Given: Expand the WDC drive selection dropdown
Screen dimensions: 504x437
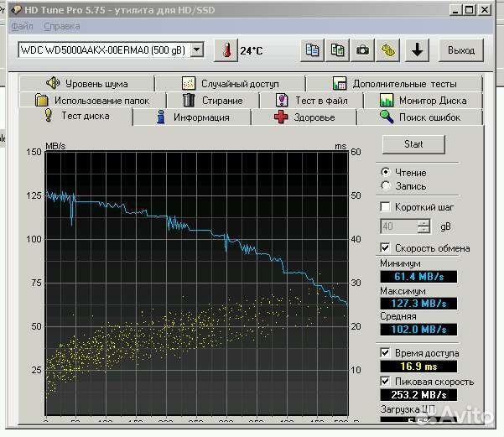Looking at the screenshot, I should pyautogui.click(x=197, y=50).
